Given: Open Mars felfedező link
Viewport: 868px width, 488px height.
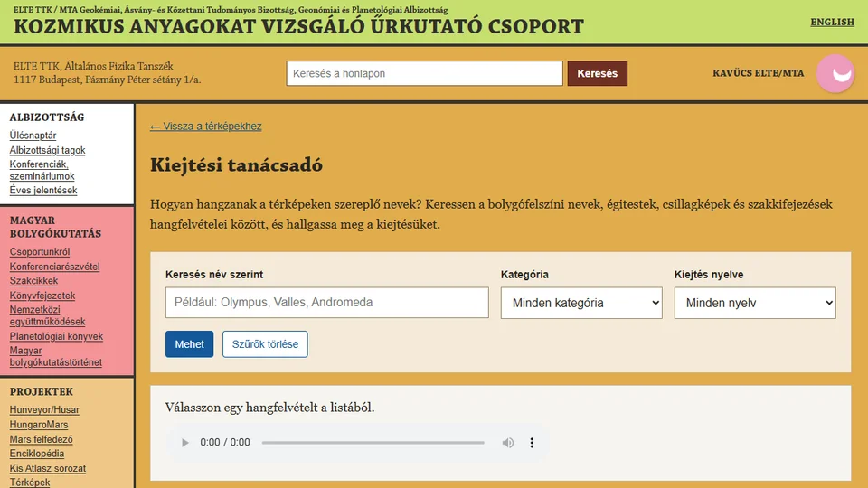Looking at the screenshot, I should click(x=41, y=439).
